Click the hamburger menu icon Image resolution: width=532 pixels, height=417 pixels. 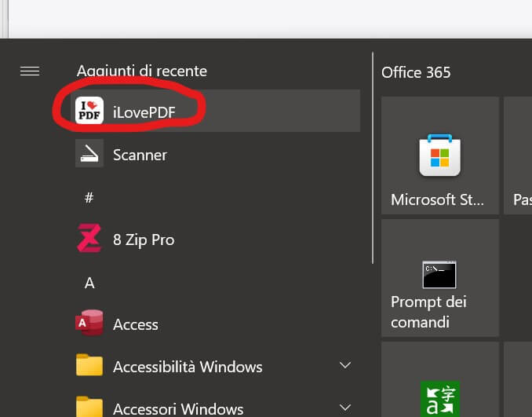point(30,71)
